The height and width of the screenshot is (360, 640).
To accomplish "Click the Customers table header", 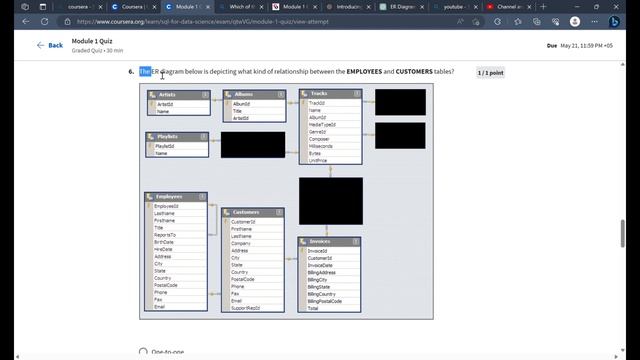I will coord(253,212).
